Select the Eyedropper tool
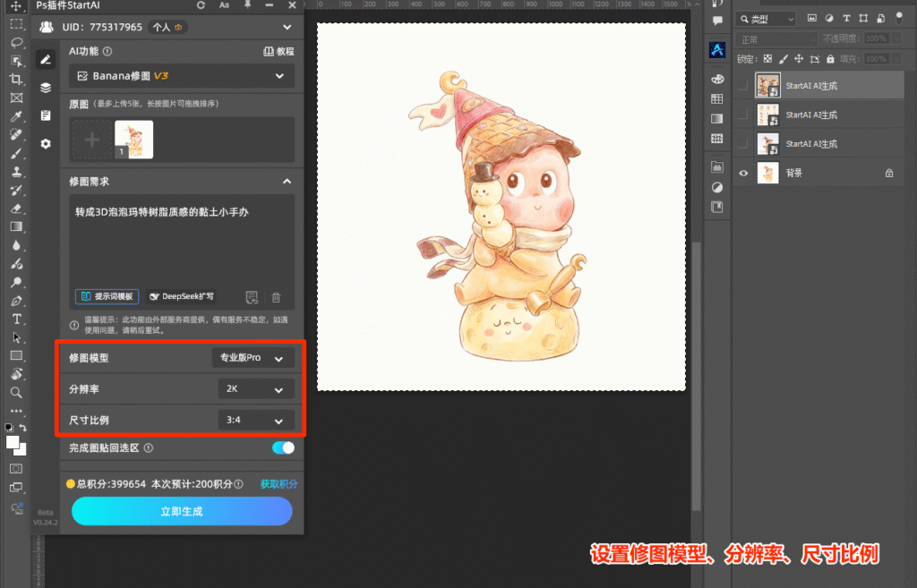 click(16, 115)
